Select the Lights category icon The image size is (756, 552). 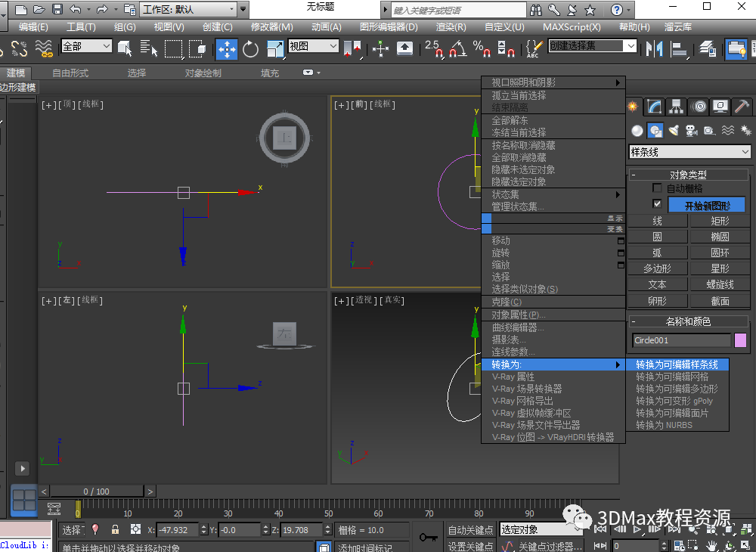673,130
